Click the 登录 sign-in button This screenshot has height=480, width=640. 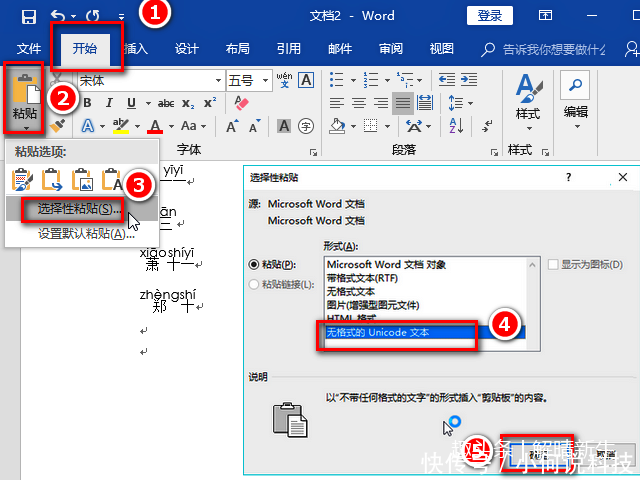tap(490, 16)
